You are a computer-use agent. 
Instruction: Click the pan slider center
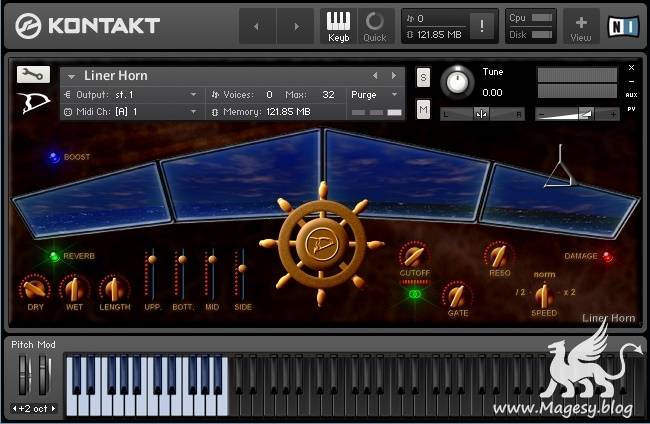481,114
